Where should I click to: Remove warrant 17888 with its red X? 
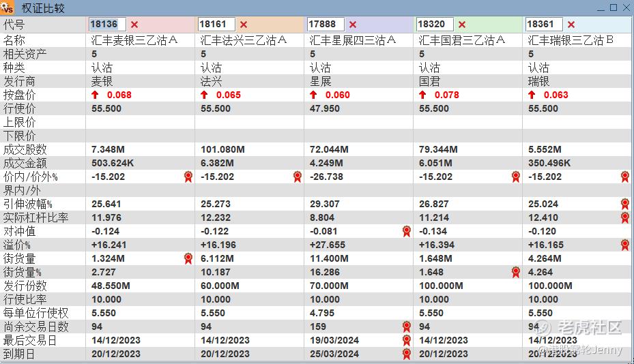353,25
